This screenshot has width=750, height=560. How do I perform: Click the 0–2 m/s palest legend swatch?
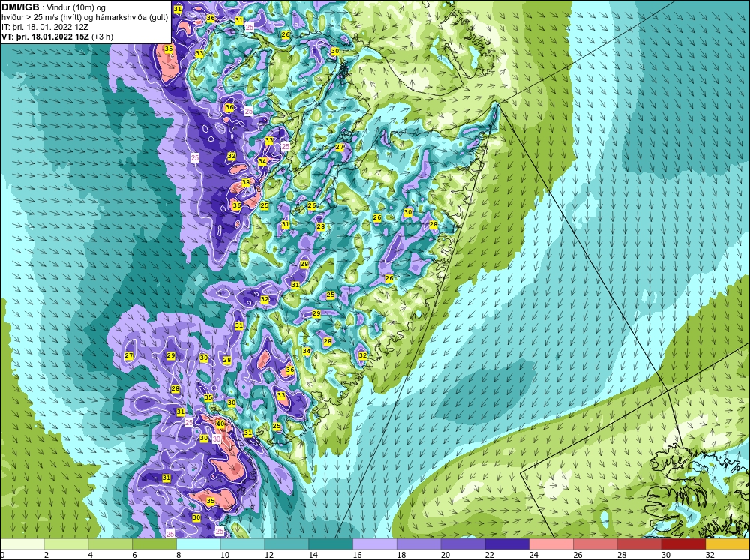pyautogui.click(x=22, y=544)
